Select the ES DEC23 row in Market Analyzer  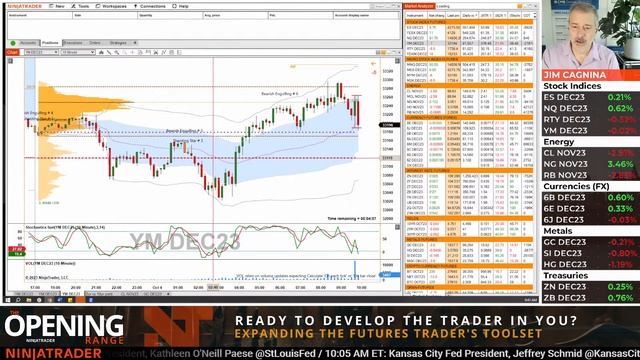point(469,27)
